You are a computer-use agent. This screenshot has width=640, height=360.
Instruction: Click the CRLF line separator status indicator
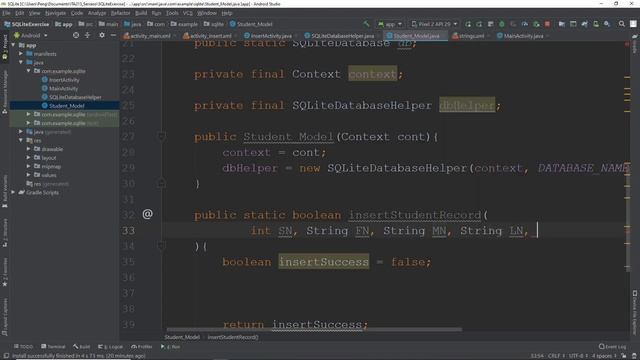[556, 356]
